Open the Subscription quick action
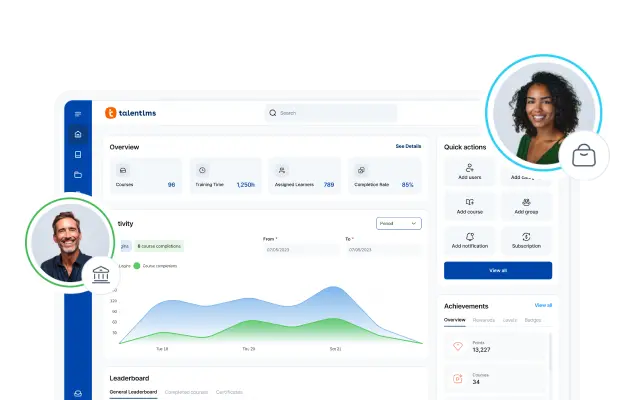The height and width of the screenshot is (400, 632). [526, 240]
